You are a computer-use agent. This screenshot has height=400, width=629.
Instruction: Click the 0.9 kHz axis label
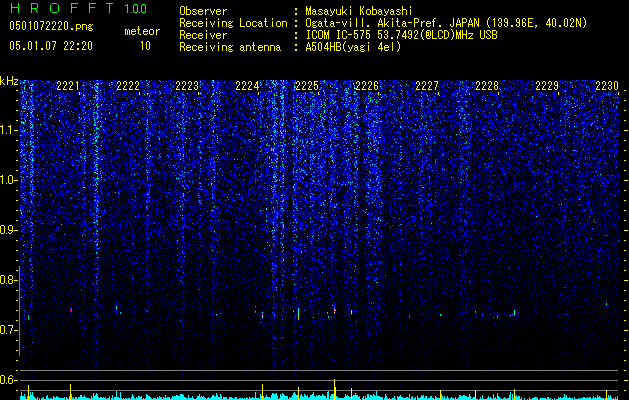[x=9, y=230]
